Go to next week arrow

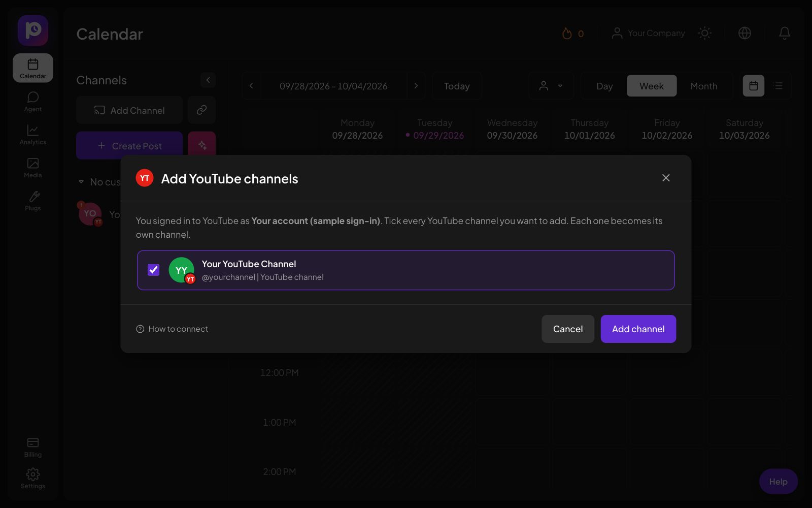(x=416, y=86)
